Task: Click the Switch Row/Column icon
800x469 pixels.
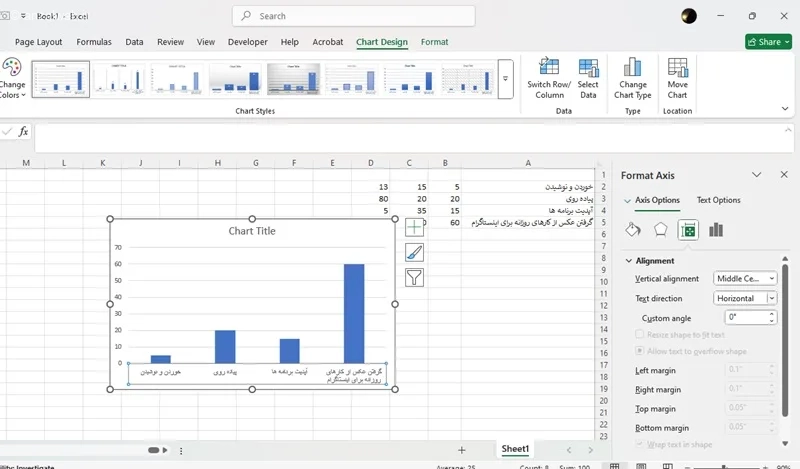Action: (549, 68)
